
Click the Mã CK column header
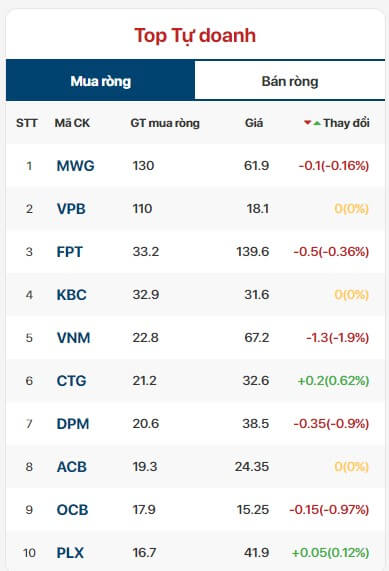point(72,123)
